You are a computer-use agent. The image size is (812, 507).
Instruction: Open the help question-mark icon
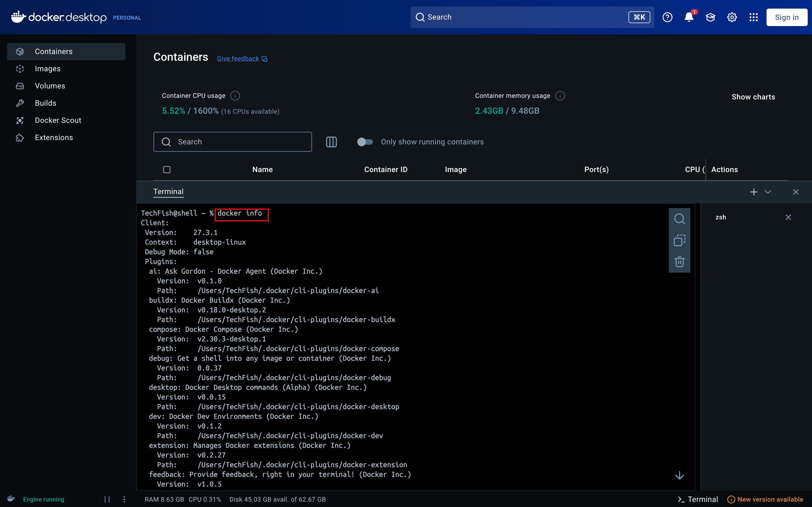[667, 17]
